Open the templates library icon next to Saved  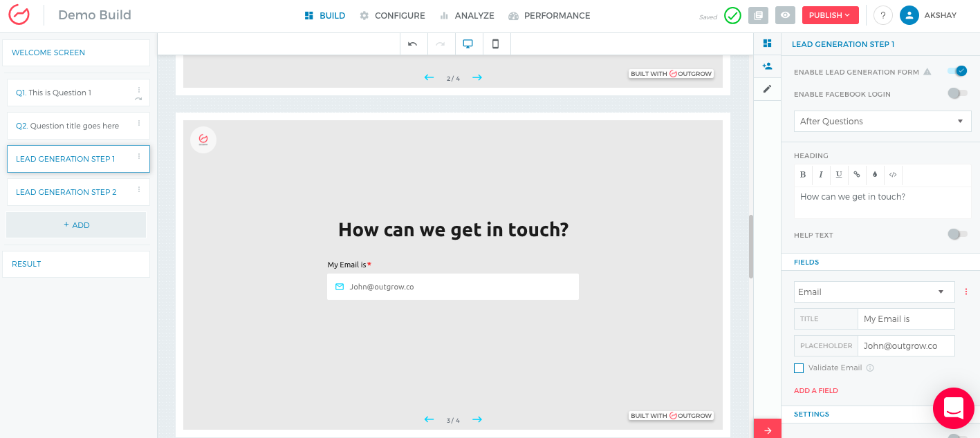tap(759, 15)
